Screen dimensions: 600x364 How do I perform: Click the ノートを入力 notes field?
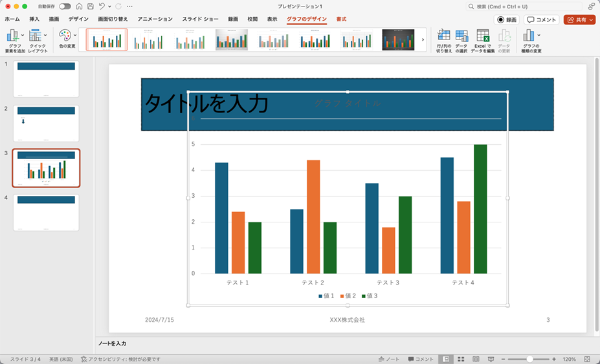pyautogui.click(x=112, y=343)
